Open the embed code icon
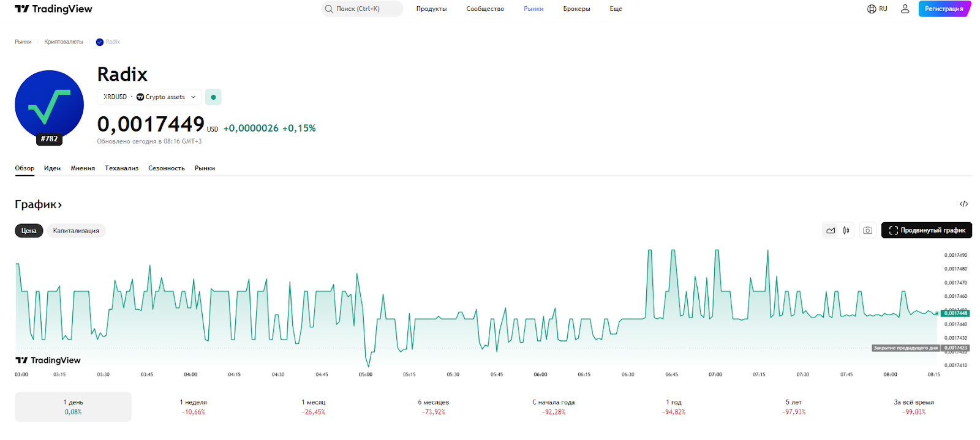This screenshot has height=440, width=980. pos(963,204)
